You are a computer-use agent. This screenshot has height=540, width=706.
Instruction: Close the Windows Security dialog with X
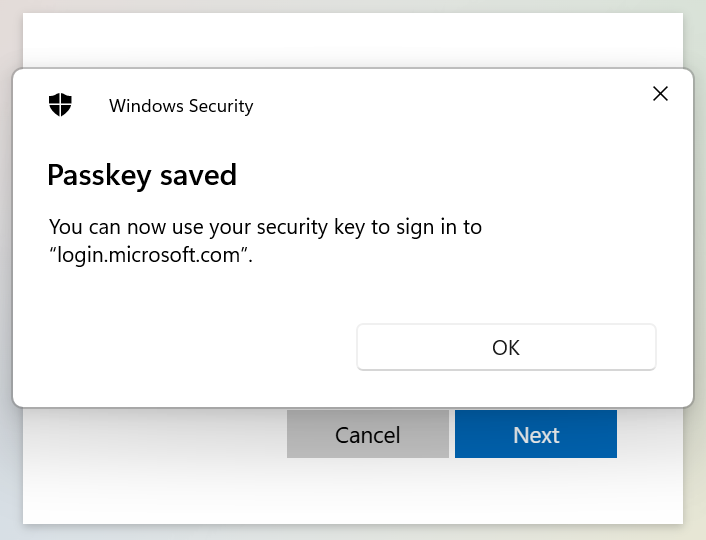pyautogui.click(x=660, y=94)
